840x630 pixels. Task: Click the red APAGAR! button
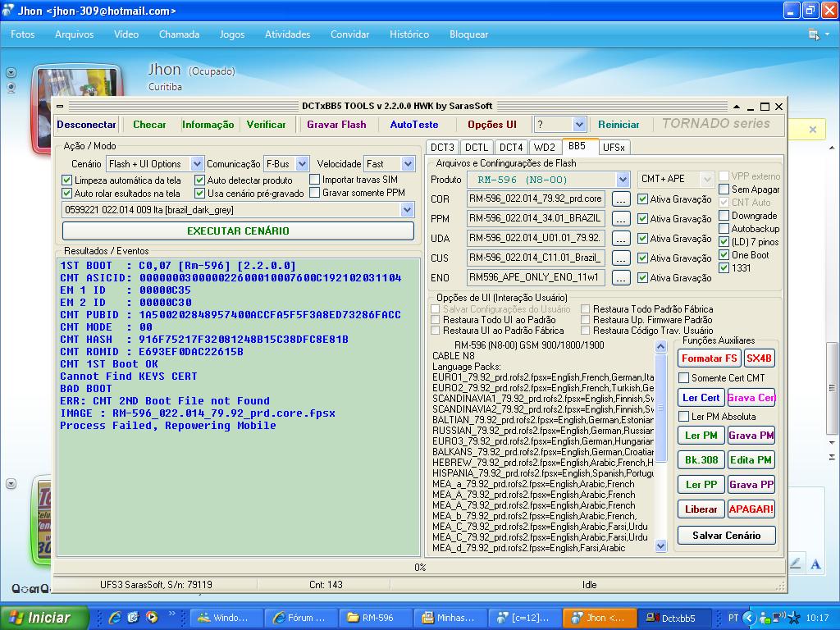tap(751, 509)
